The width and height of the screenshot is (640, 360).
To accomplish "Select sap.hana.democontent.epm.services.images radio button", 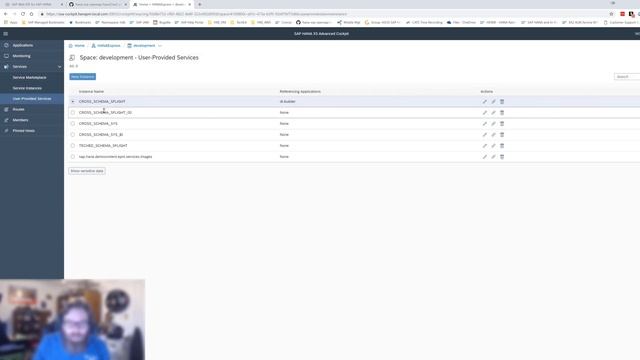I will [73, 157].
